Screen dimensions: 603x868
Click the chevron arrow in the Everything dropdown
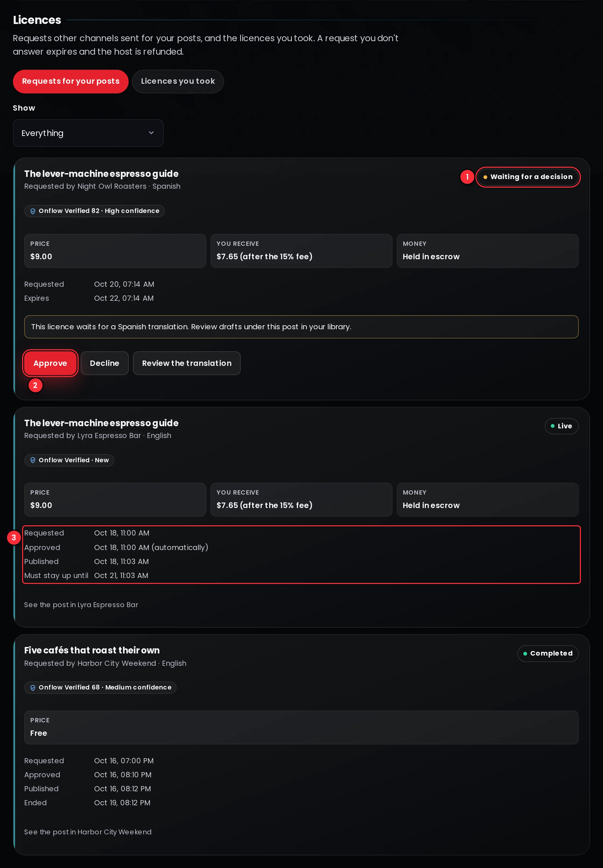pos(151,133)
